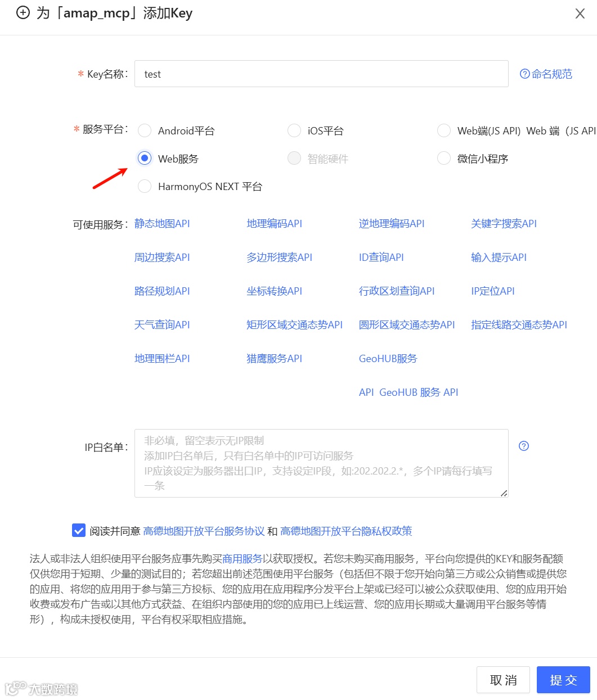The height and width of the screenshot is (700, 597).
Task: Open the 天气查询API link
Action: click(162, 324)
